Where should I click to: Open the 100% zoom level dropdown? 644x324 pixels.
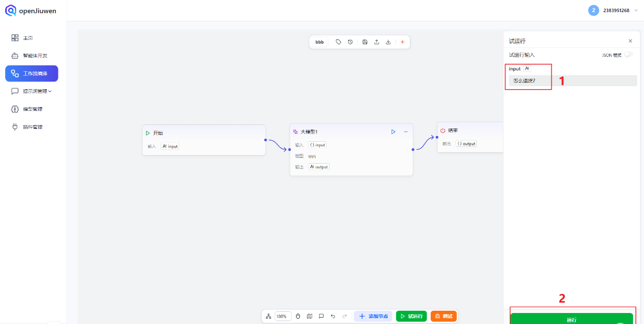coord(283,316)
